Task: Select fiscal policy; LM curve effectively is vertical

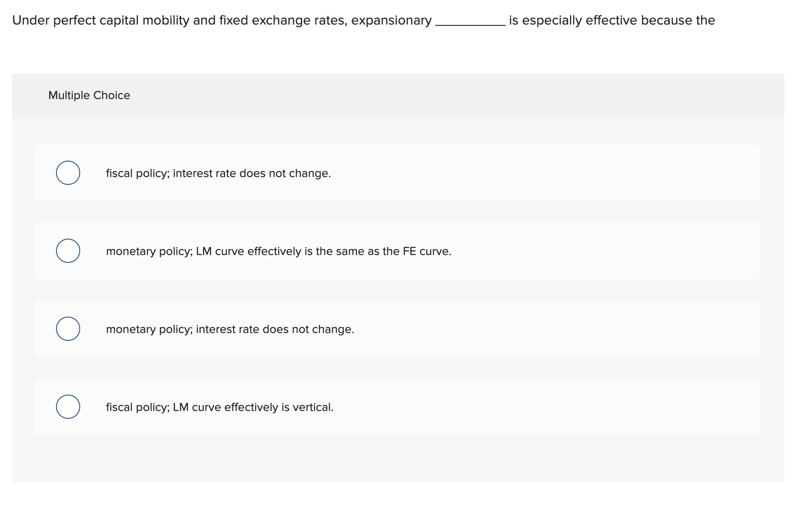Action: 68,406
